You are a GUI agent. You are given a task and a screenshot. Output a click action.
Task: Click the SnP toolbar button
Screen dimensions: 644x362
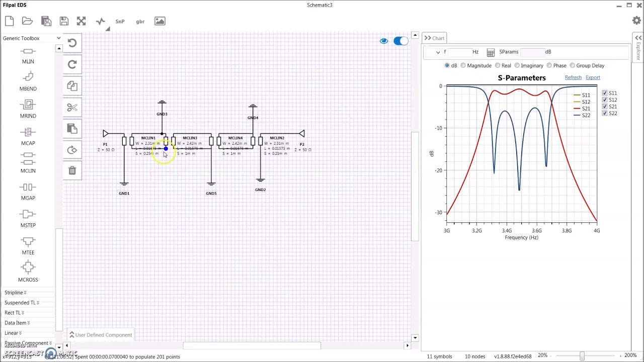pos(120,22)
